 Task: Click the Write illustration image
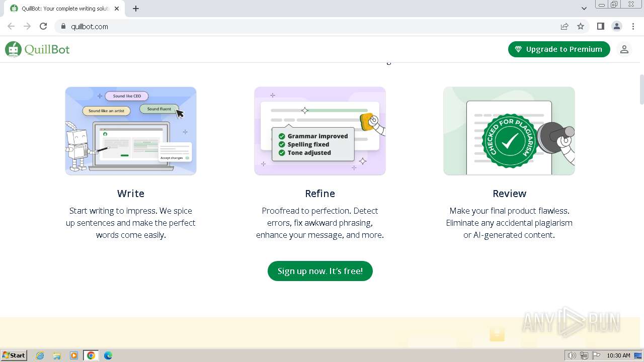pyautogui.click(x=131, y=131)
